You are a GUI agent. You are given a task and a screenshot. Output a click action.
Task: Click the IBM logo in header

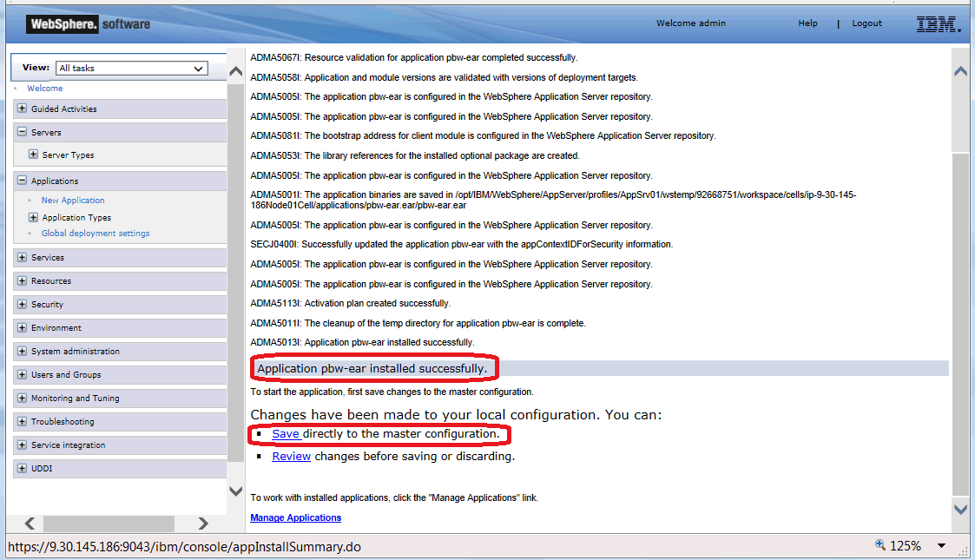coord(939,24)
